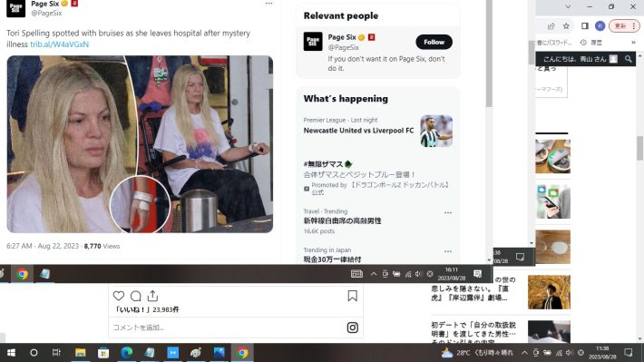The width and height of the screenshot is (644, 362).
Task: Open the paint palette app on the bottom taskbar
Action: tap(196, 353)
